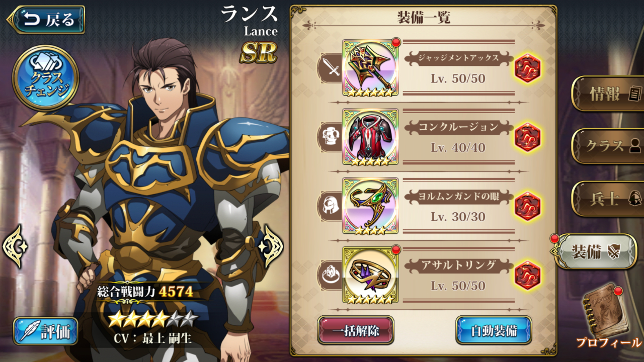Select the ヨルムンガンドの眼 helmet equipment icon

click(x=370, y=206)
